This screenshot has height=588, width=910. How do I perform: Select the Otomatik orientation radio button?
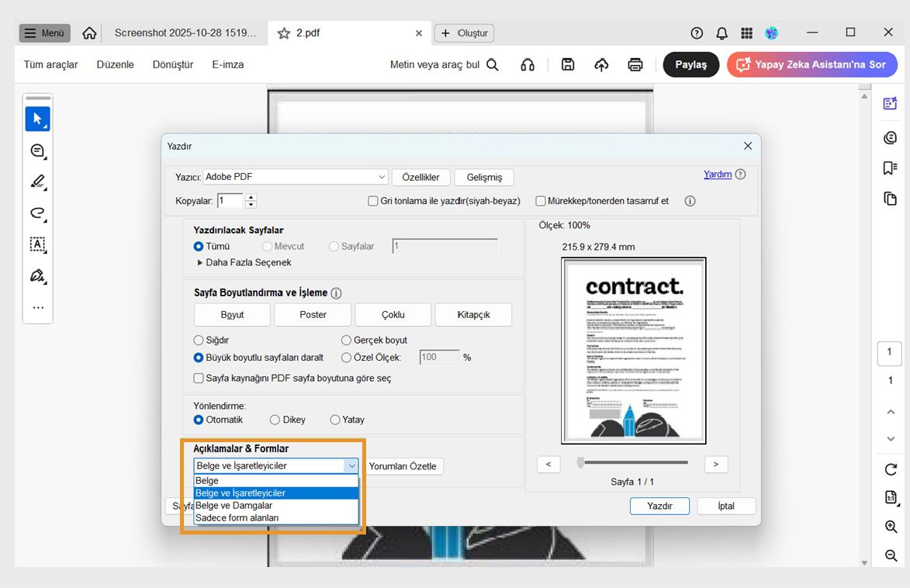pos(199,420)
